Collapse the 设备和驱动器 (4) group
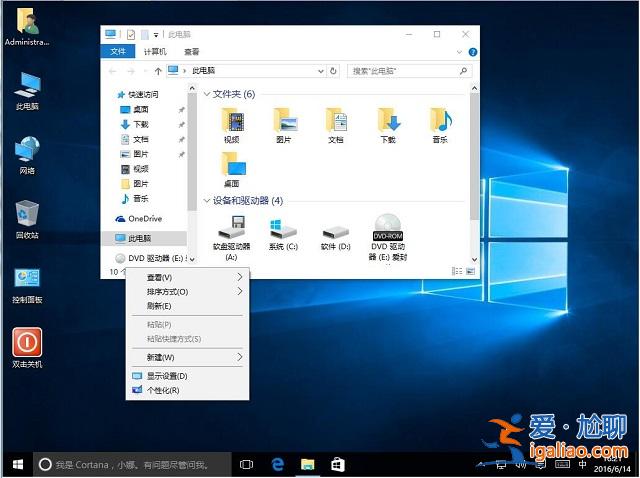The image size is (640, 478). (208, 201)
